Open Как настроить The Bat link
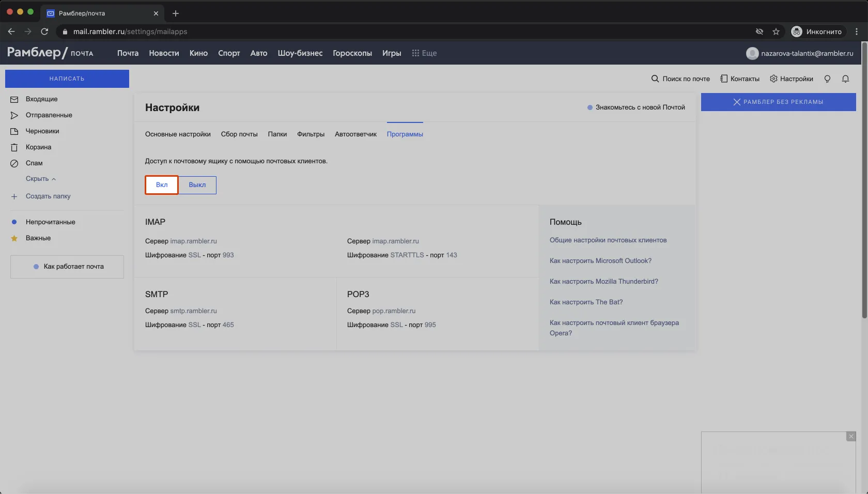This screenshot has height=494, width=868. tap(586, 302)
